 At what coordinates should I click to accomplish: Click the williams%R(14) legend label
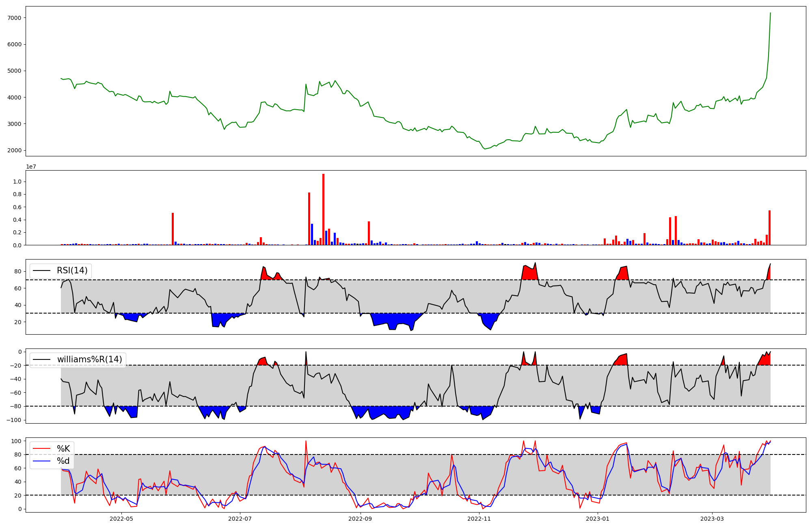[89, 359]
